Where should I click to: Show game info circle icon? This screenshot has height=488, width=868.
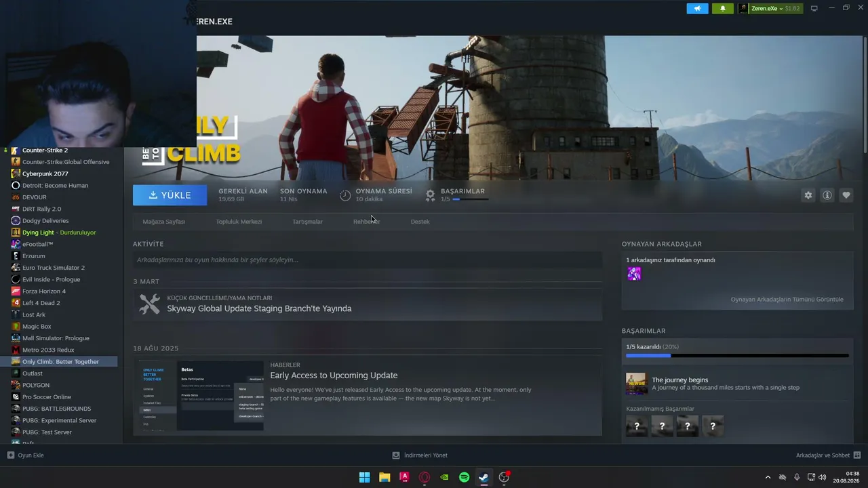tap(827, 195)
